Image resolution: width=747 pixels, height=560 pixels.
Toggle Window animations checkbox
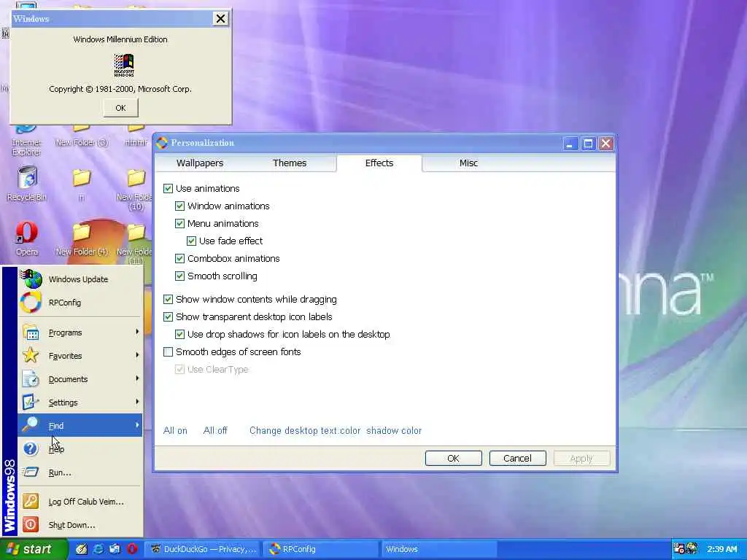point(179,206)
